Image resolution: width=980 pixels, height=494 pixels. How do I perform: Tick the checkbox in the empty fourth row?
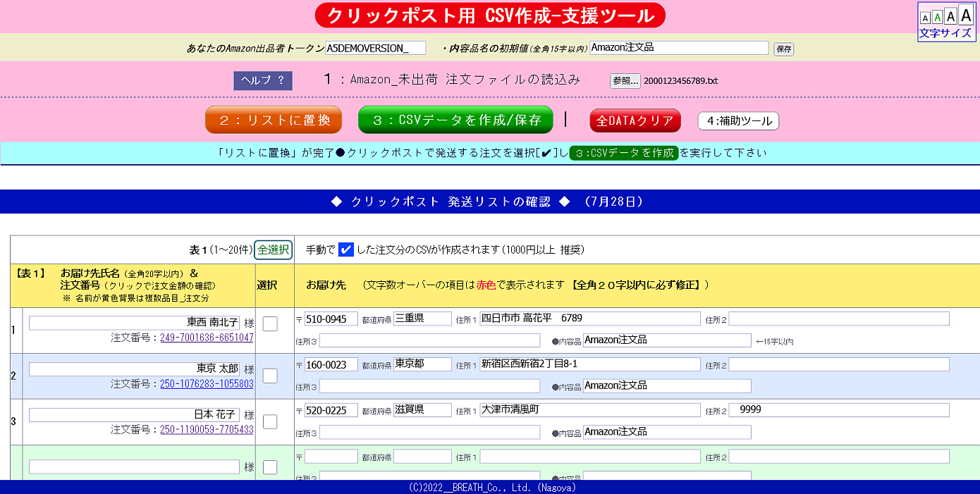pyautogui.click(x=270, y=467)
